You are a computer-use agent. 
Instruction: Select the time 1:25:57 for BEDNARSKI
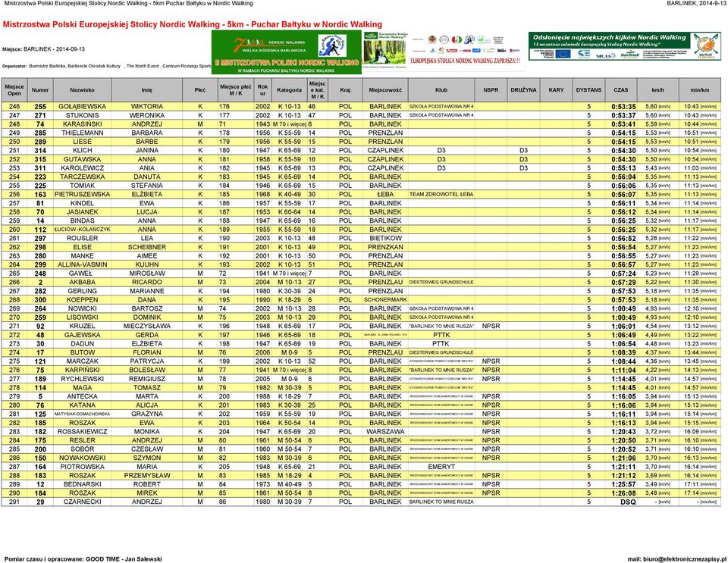point(623,485)
